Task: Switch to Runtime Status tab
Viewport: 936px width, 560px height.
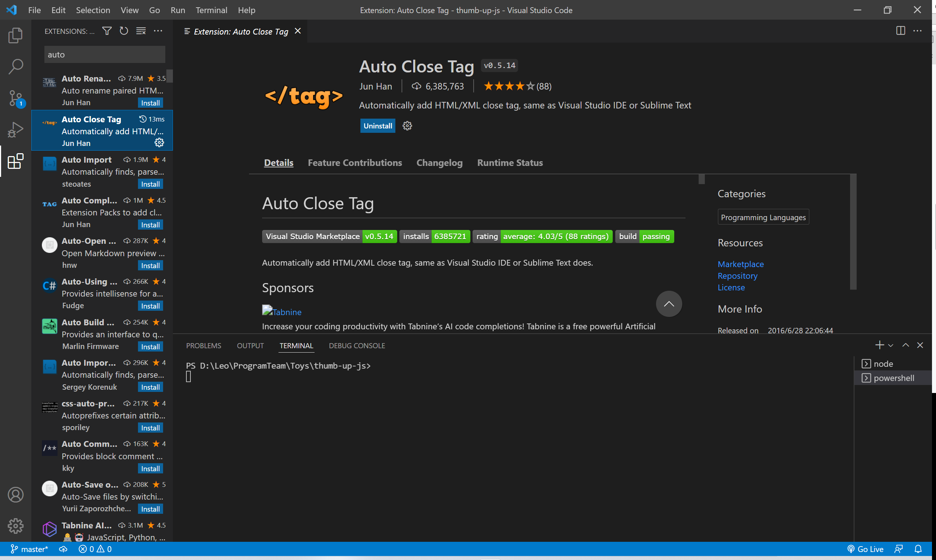Action: [x=510, y=163]
